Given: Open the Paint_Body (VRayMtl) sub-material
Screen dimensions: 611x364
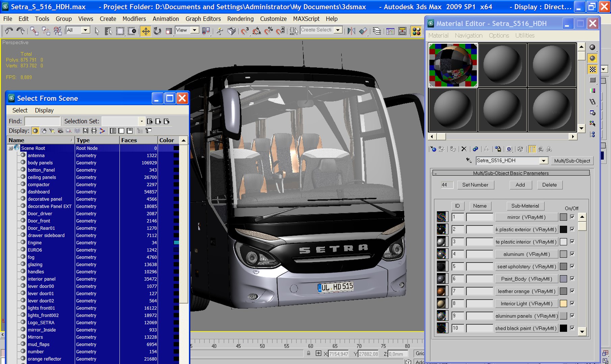Looking at the screenshot, I should [526, 279].
